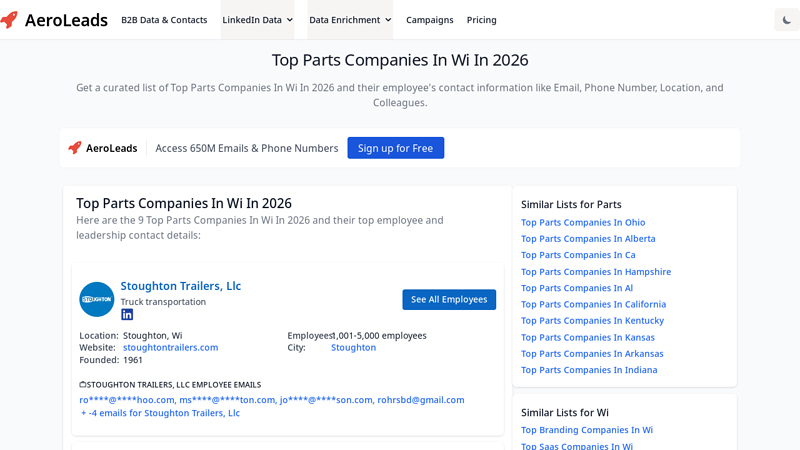Toggle dark mode moon icon

pos(787,20)
